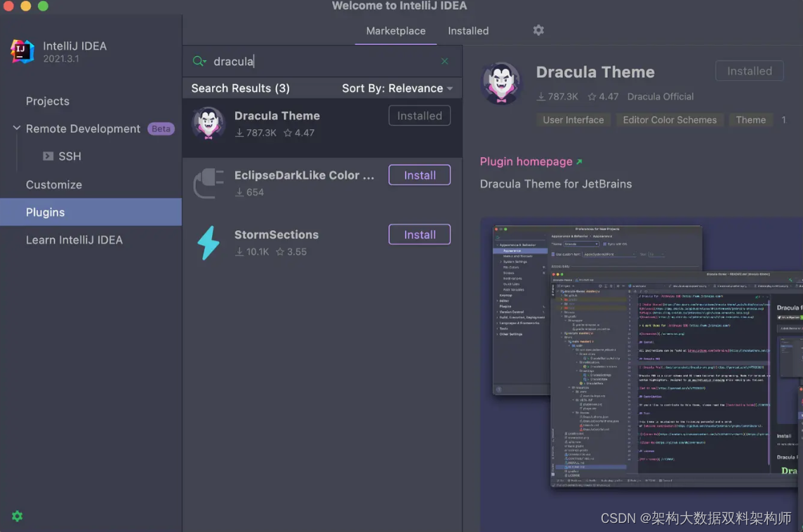Open the SSH remote development item

coord(69,157)
